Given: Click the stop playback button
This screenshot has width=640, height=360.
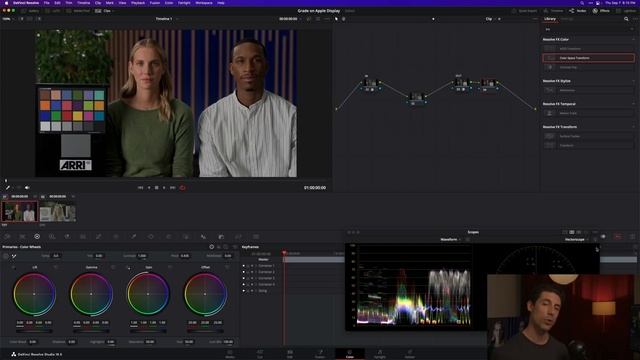Looking at the screenshot, I should coord(157,188).
